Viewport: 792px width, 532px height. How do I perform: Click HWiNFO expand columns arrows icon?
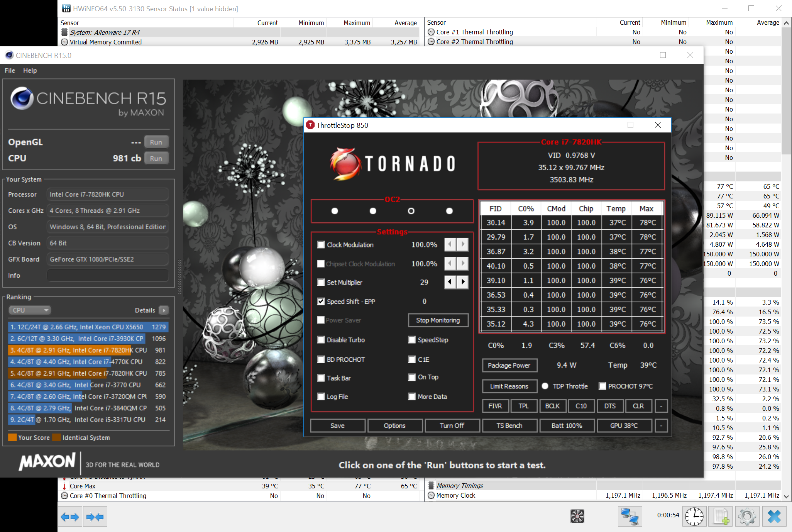click(x=70, y=517)
